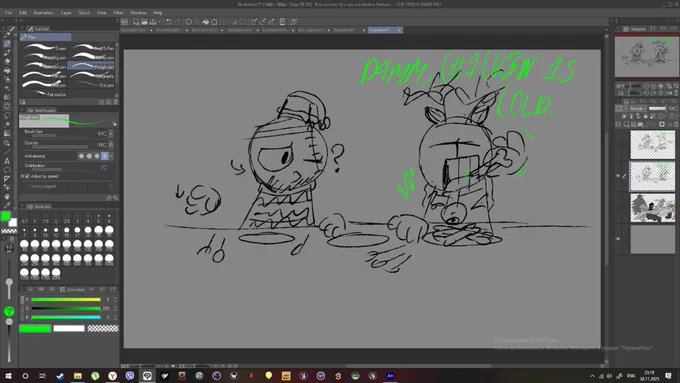Select the top layer thumbnail
The width and height of the screenshot is (680, 383).
[x=652, y=145]
